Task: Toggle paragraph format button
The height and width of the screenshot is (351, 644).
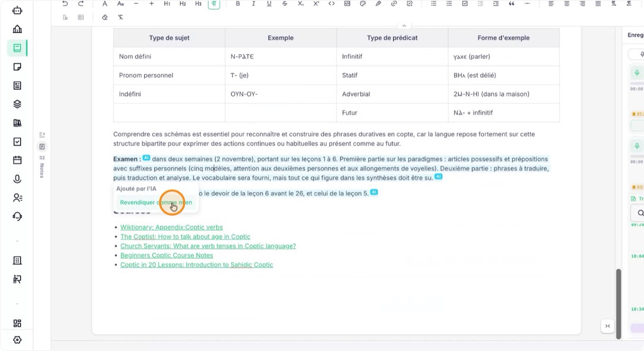Action: click(x=214, y=4)
